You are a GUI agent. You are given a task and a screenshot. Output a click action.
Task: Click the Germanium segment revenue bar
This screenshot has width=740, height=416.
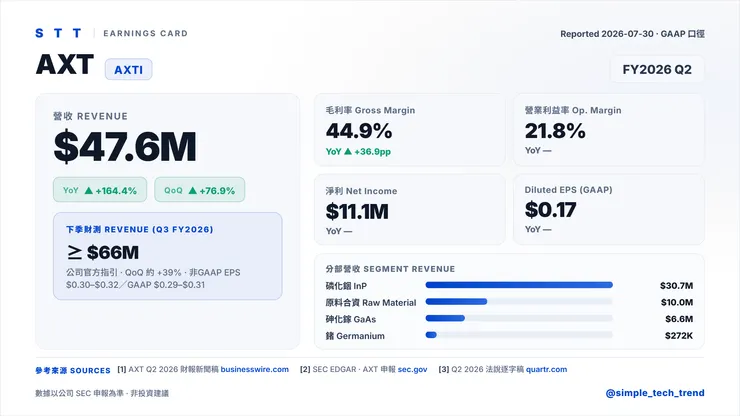point(519,335)
